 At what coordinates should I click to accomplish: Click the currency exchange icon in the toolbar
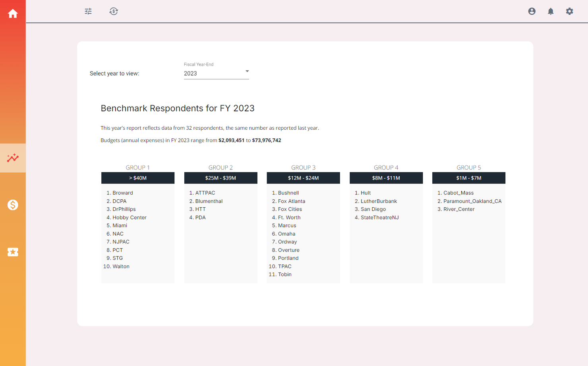pyautogui.click(x=114, y=11)
